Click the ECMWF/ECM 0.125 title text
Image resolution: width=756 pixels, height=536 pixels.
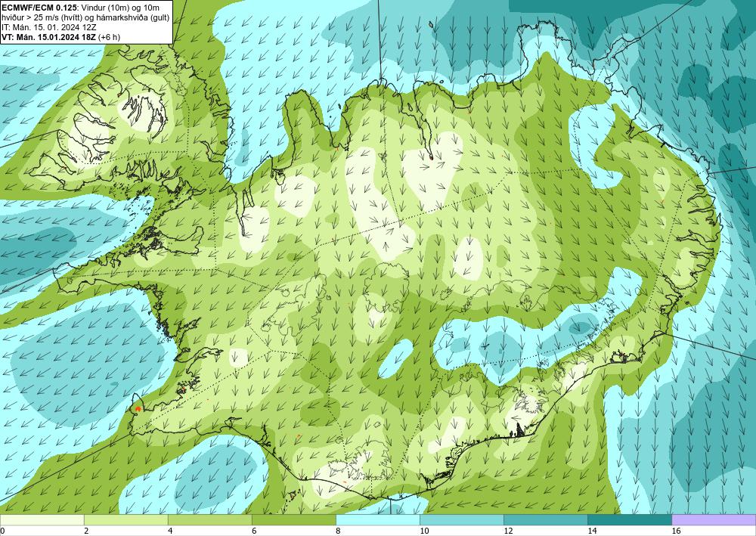pos(39,7)
